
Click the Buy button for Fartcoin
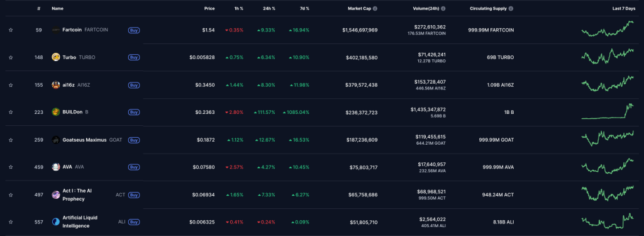click(x=134, y=30)
